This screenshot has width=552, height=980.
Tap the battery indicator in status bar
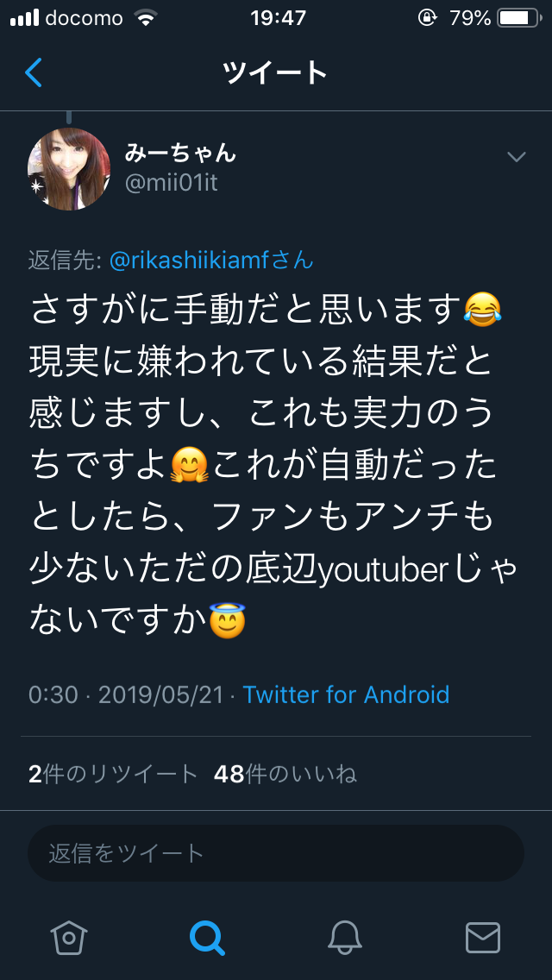tap(519, 17)
